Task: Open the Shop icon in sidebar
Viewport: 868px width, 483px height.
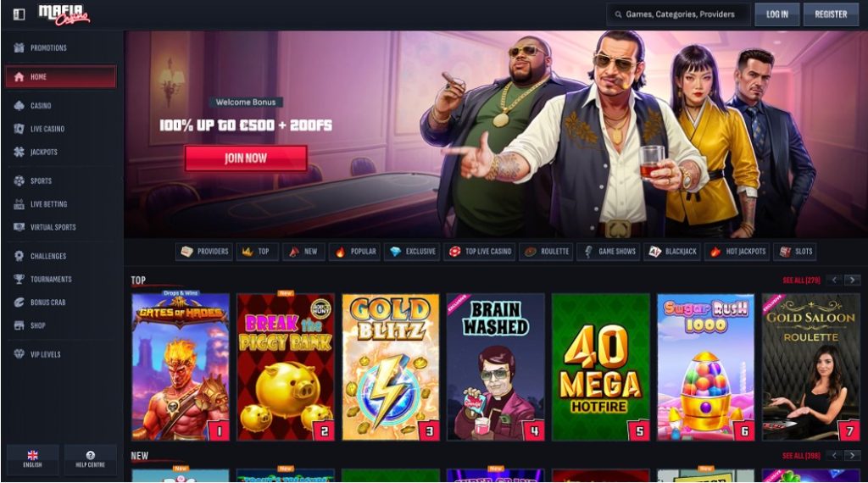Action: [x=19, y=325]
